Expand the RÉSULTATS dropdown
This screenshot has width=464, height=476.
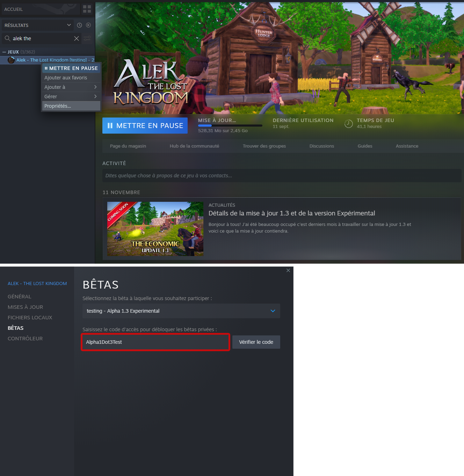[69, 25]
